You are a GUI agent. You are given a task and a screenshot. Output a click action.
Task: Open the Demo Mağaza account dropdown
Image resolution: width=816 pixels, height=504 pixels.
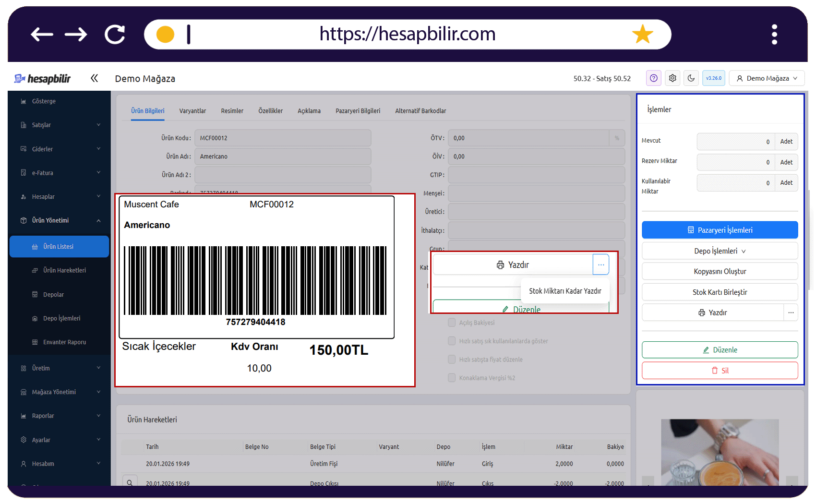pyautogui.click(x=767, y=78)
